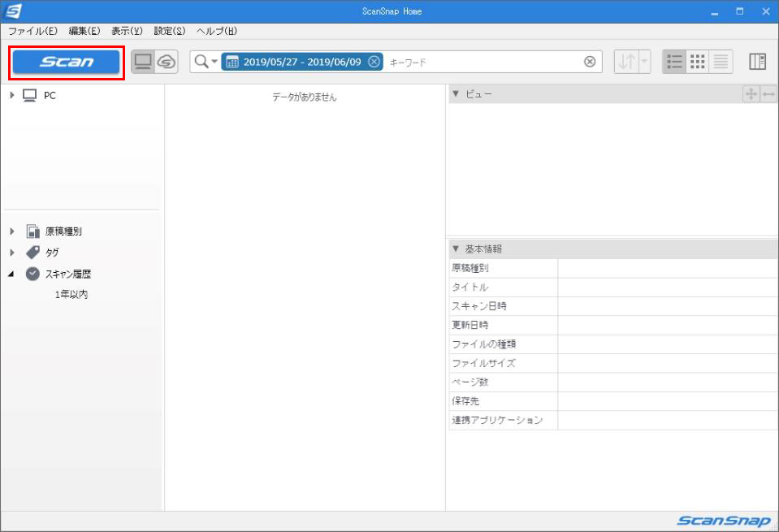Open the search magnifier options dropdown
Viewport: 779px width, 532px height.
pyautogui.click(x=206, y=62)
